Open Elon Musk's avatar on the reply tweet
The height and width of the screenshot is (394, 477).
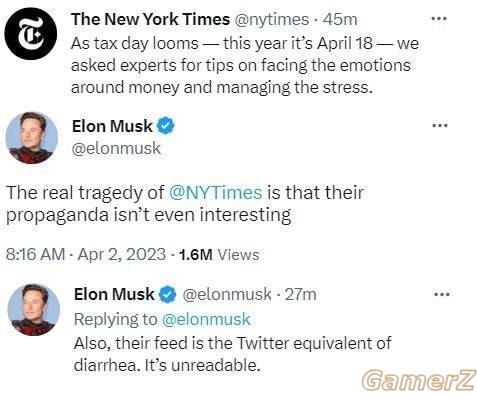tap(33, 310)
